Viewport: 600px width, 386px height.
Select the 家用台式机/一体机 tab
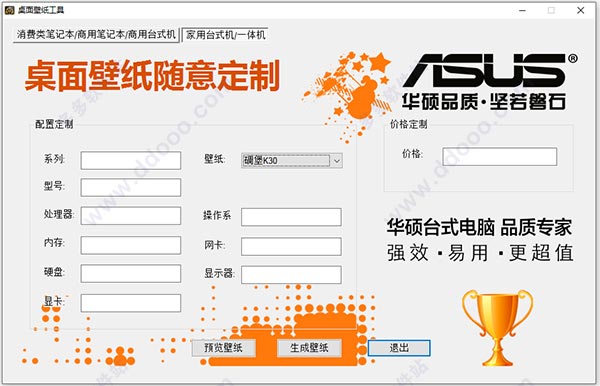(x=226, y=35)
